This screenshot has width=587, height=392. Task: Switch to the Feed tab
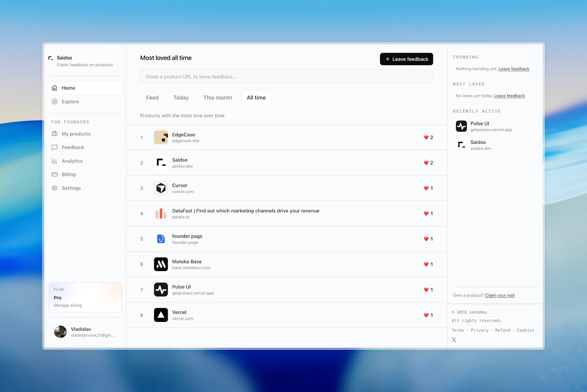point(152,98)
